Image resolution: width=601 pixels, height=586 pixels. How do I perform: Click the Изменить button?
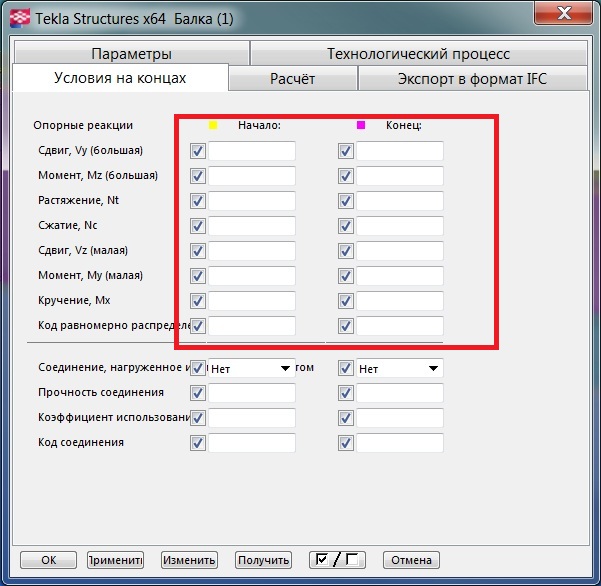(x=189, y=560)
